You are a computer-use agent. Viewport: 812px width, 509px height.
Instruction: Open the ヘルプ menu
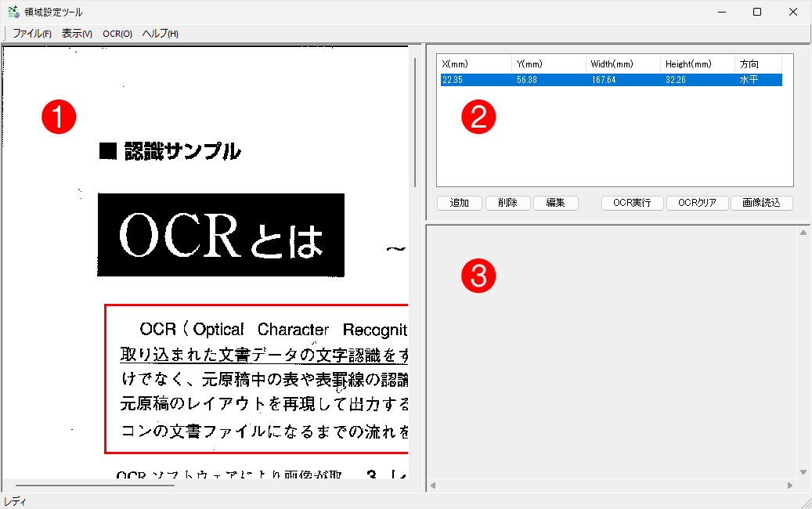tap(160, 34)
